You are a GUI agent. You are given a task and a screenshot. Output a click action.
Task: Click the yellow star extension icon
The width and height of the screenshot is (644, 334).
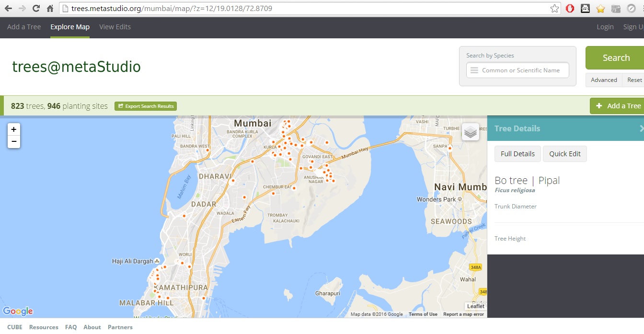point(600,9)
